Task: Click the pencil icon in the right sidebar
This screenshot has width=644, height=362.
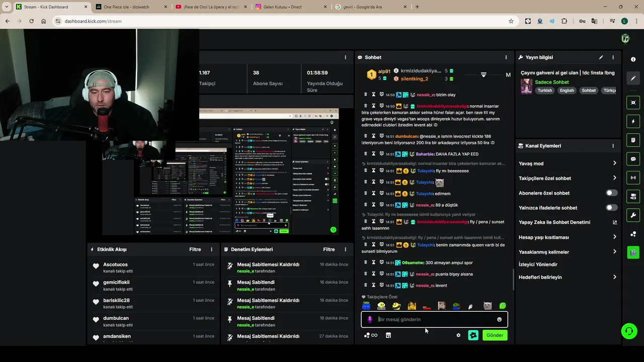Action: click(633, 78)
